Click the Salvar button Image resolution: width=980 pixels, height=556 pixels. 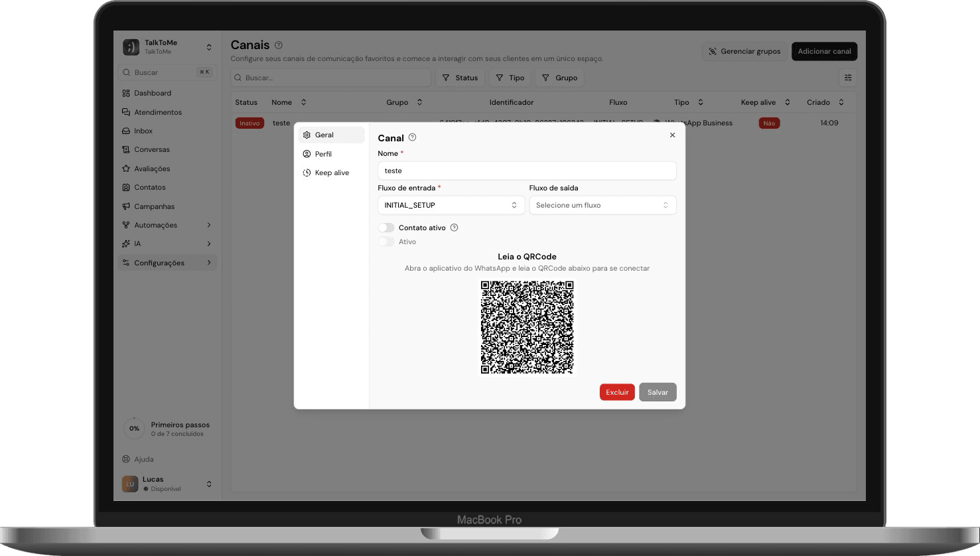[657, 392]
